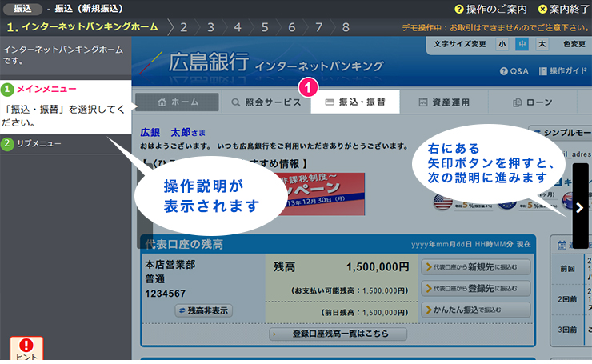The image size is (592, 364).
Task: Open 登録口座残高一覧はこちら
Action: tap(338, 334)
